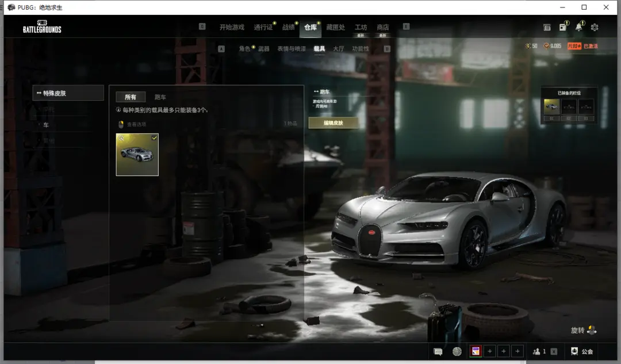Screen dimensions: 621x364
Task: Select the 所有 filter tab
Action: pos(131,97)
